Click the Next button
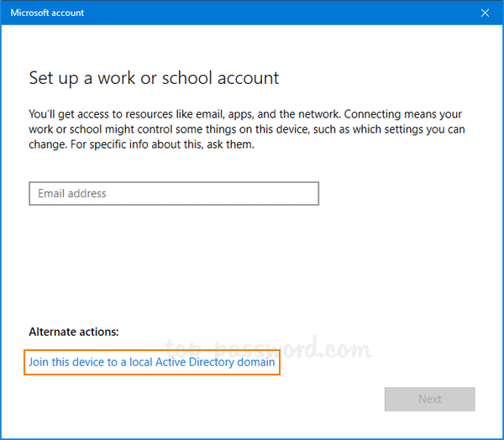Image resolution: width=504 pixels, height=440 pixels. click(x=430, y=399)
